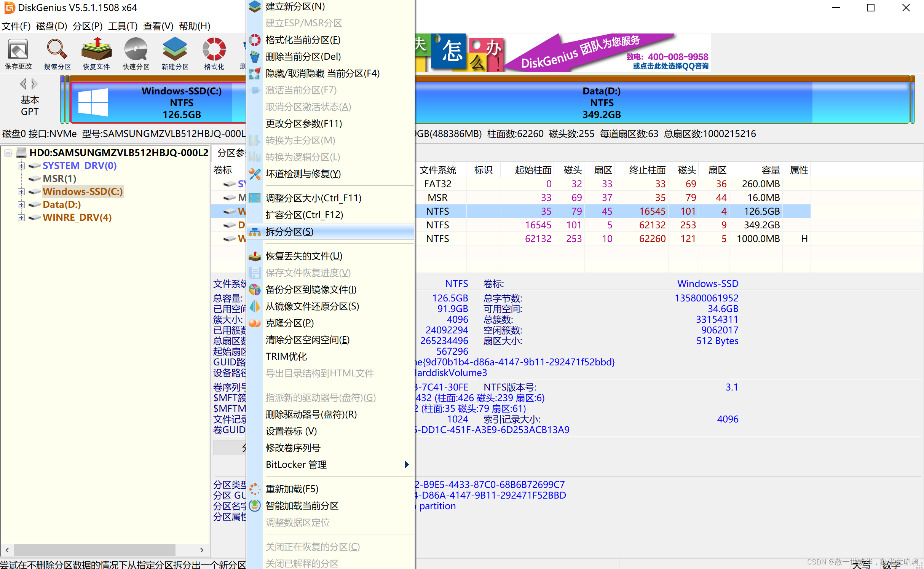Click the trash icon beside 删除当前分区(Del)

pyautogui.click(x=255, y=57)
